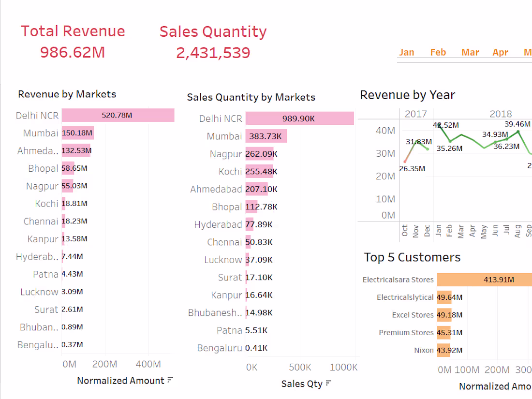Select the Feb month filter

pyautogui.click(x=438, y=52)
